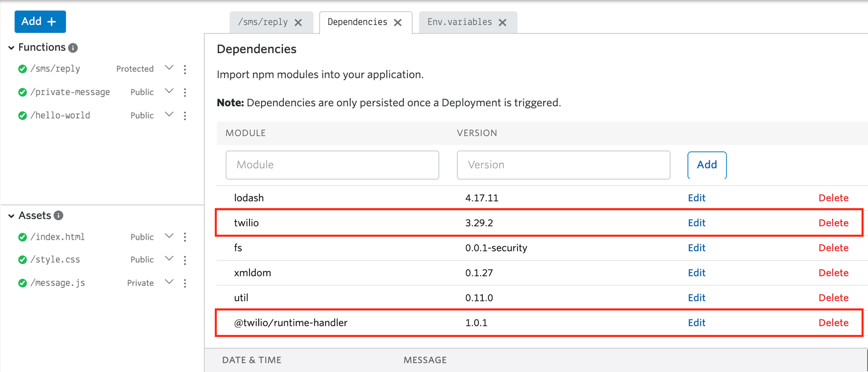
Task: Delete the twilio dependency
Action: 833,223
